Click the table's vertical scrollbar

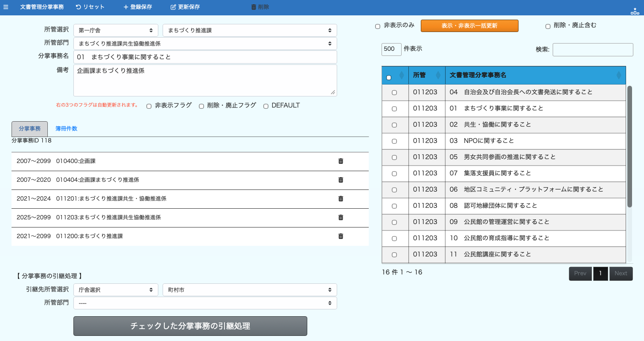[629, 146]
